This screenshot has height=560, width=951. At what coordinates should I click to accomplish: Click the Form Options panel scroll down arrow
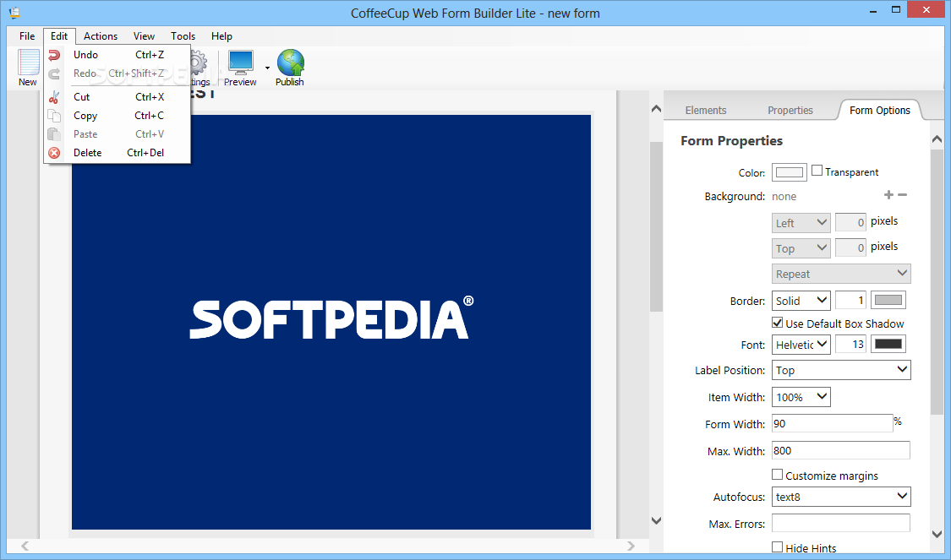[x=937, y=534]
